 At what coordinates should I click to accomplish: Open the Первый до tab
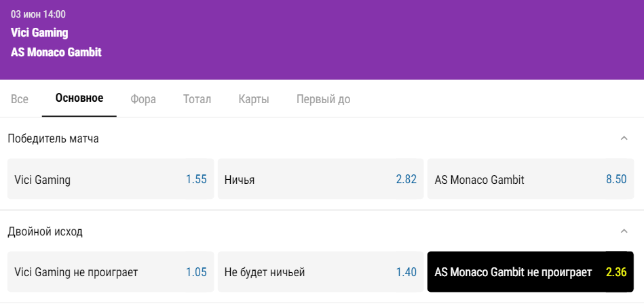coord(323,99)
